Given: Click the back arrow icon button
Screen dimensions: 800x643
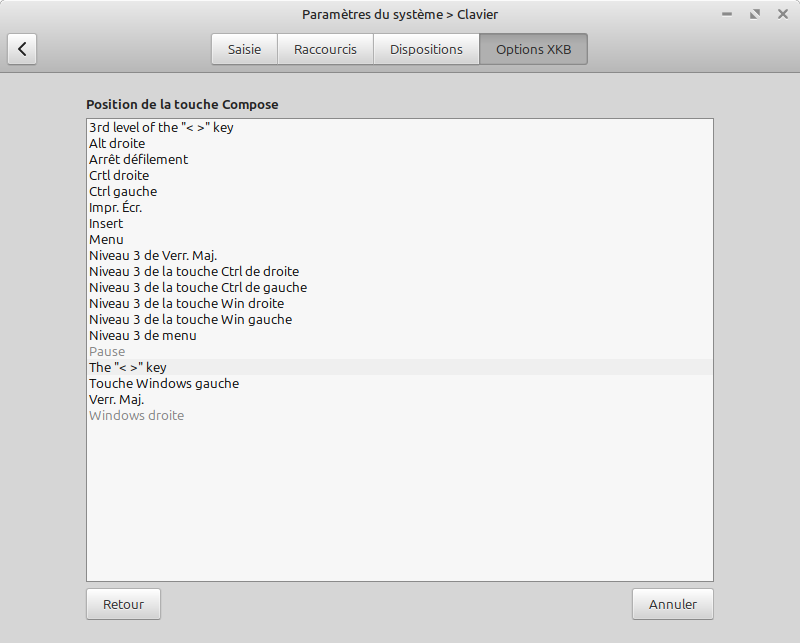Looking at the screenshot, I should pos(22,49).
